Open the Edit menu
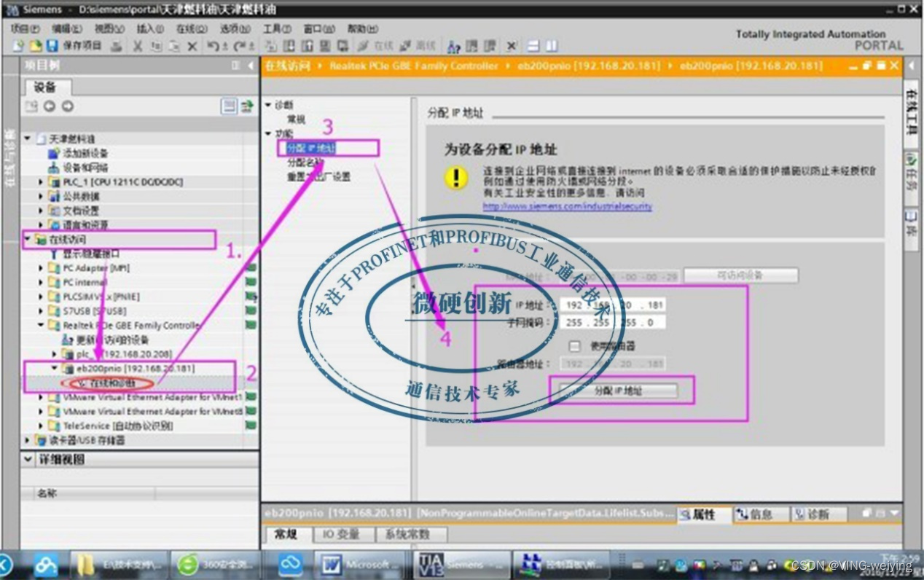This screenshot has height=580, width=924. [67, 28]
